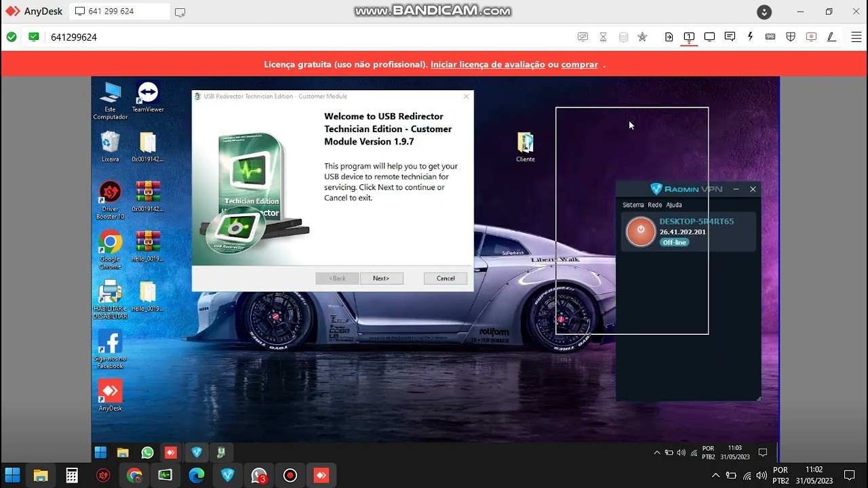This screenshot has height=488, width=868.
Task: Open new AnyDesk session tab icon
Action: tap(180, 12)
